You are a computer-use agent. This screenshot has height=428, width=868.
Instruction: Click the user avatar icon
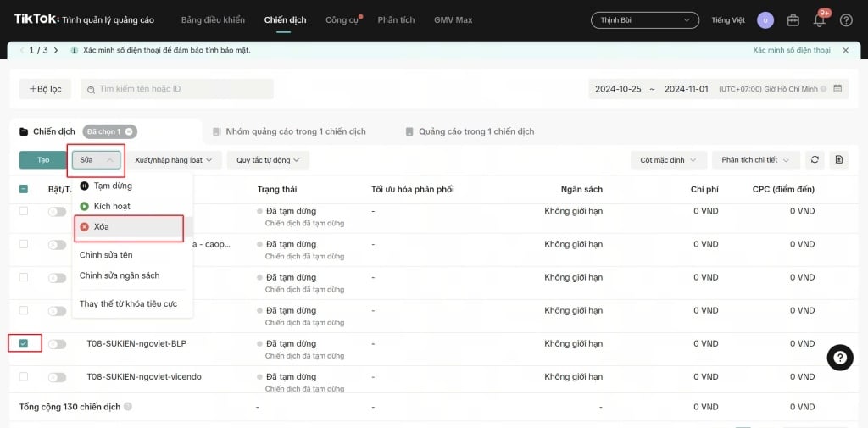[765, 20]
